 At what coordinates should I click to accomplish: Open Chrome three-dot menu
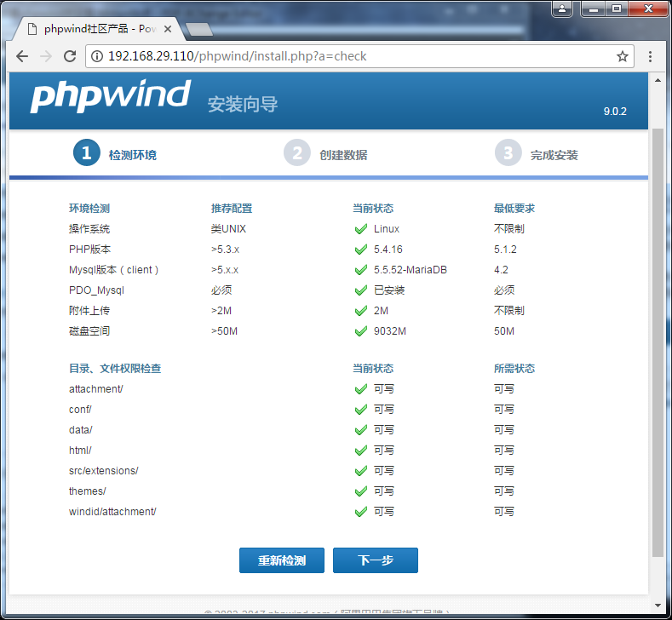[x=650, y=56]
